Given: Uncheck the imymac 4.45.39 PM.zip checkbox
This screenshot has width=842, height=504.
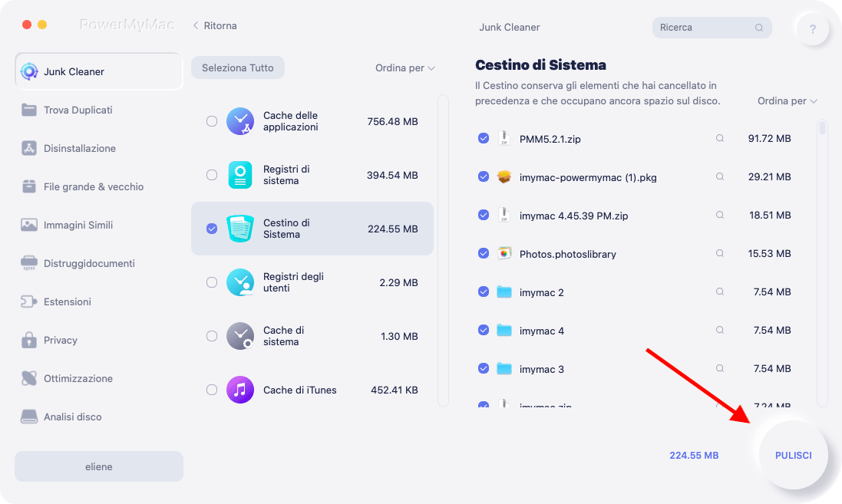Looking at the screenshot, I should coord(484,216).
